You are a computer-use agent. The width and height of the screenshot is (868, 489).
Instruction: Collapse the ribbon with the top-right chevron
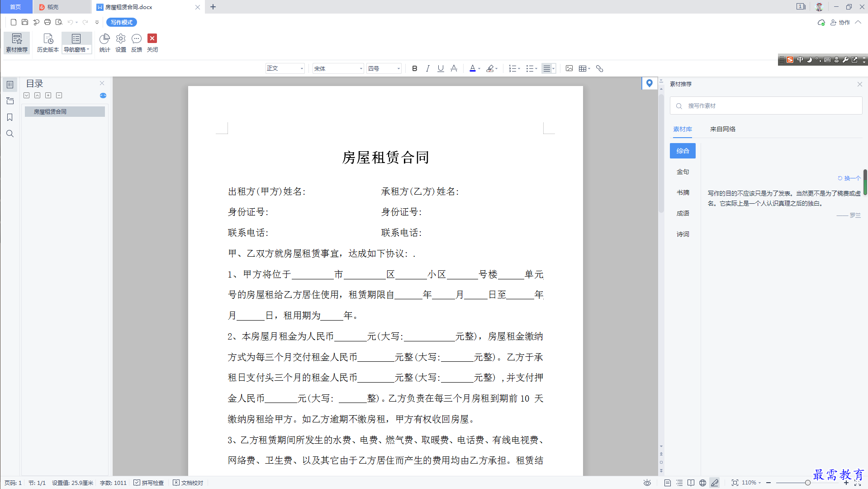point(858,22)
